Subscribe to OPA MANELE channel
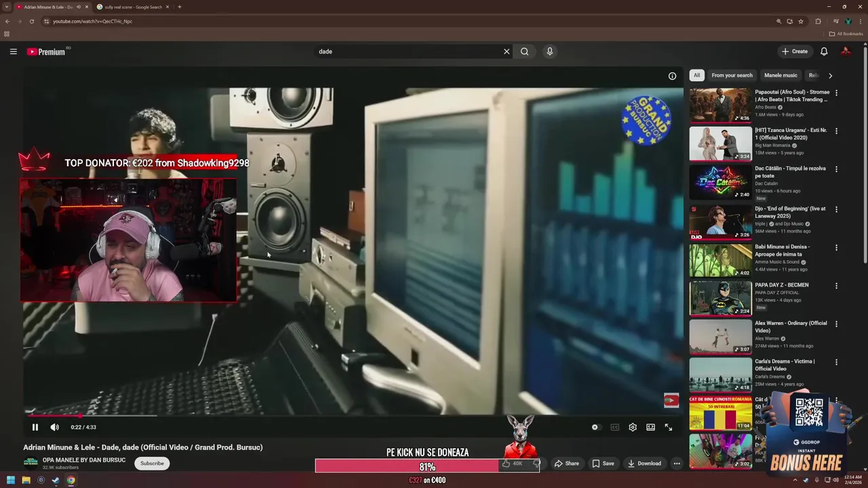This screenshot has width=868, height=488. (x=152, y=464)
